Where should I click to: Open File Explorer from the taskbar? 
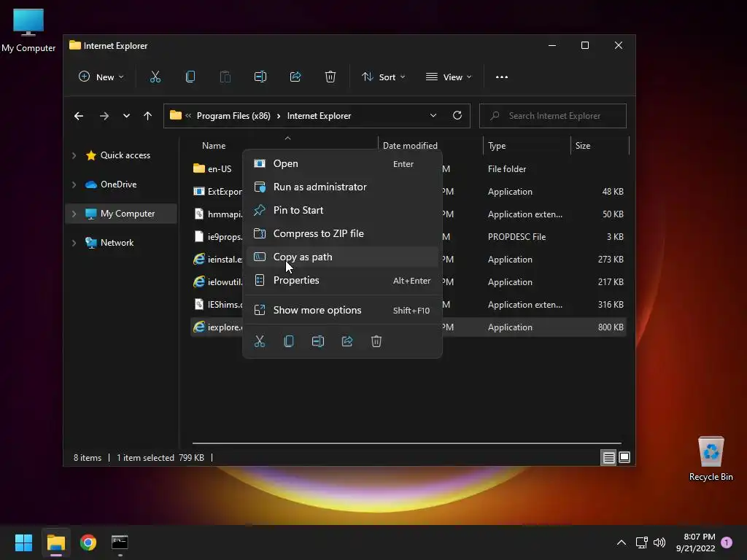point(55,542)
